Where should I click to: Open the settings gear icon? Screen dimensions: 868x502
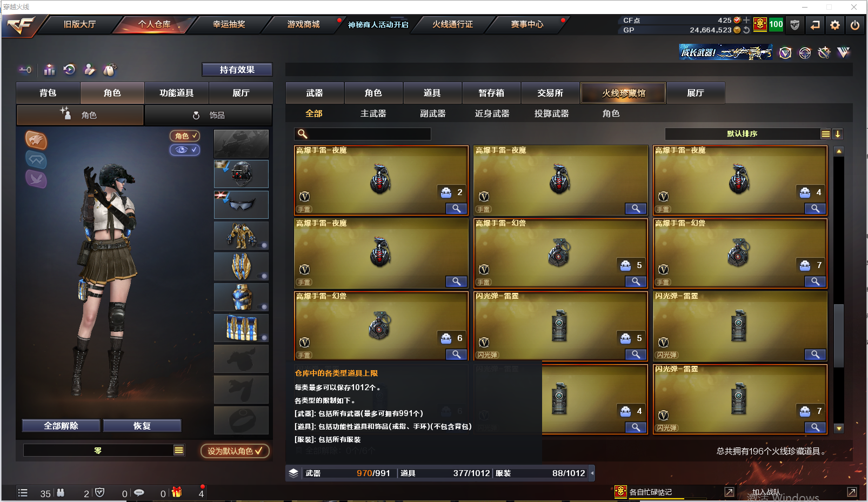click(835, 25)
